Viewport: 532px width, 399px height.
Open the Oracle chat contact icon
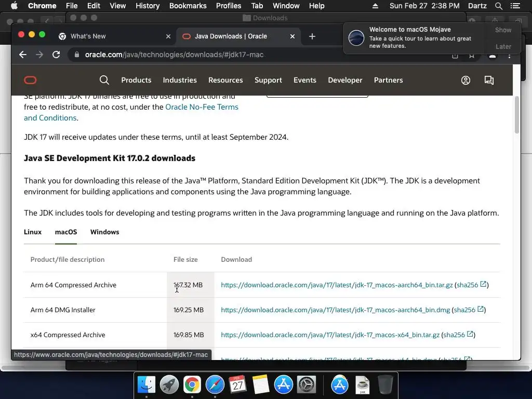489,80
